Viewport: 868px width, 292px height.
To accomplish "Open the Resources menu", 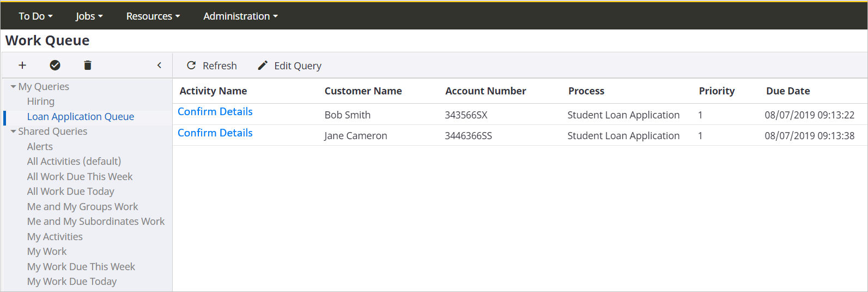I will pos(153,16).
